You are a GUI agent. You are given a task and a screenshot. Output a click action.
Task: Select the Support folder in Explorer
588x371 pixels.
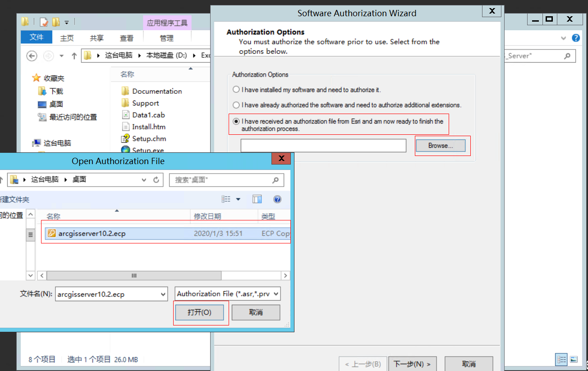point(145,103)
